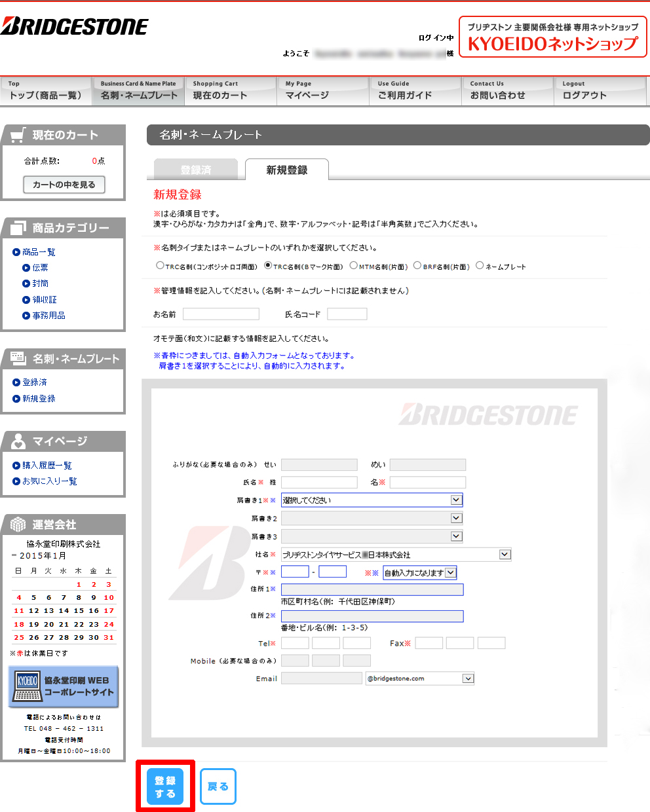Click the Bridgestone logo in header
This screenshot has height=812, width=650.
coord(74,27)
